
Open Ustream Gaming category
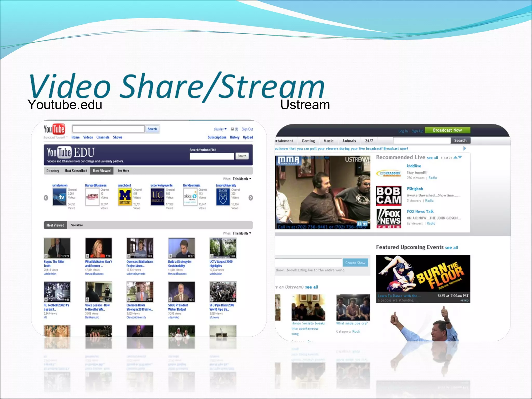pyautogui.click(x=308, y=141)
